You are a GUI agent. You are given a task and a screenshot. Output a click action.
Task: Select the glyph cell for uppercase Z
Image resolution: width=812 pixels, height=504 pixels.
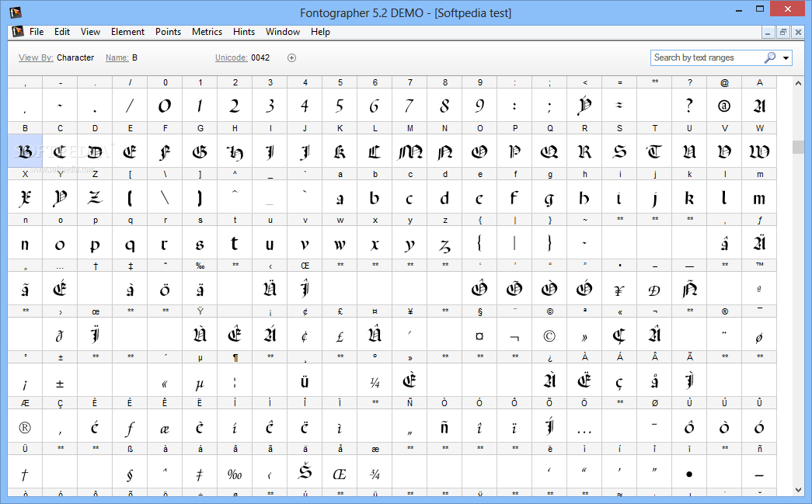point(95,197)
